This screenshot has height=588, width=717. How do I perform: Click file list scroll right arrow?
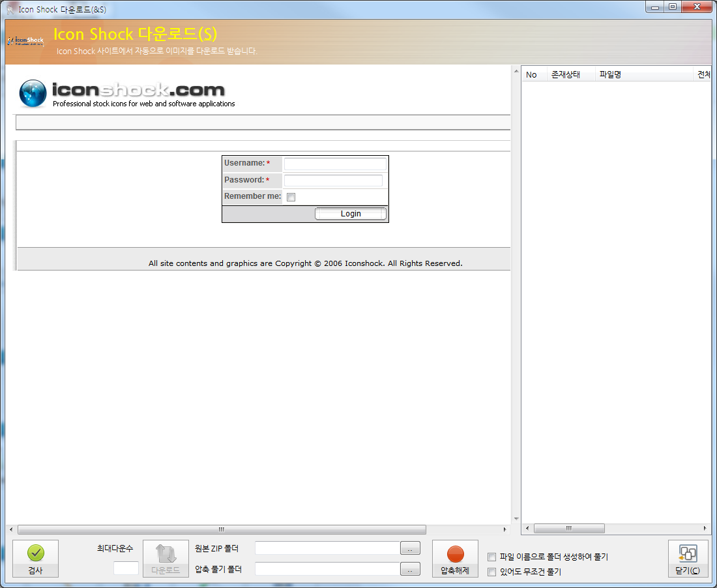(x=705, y=528)
